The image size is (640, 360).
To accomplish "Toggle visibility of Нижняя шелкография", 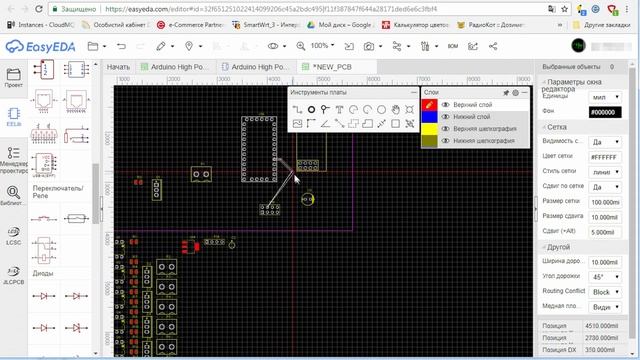I will (446, 141).
